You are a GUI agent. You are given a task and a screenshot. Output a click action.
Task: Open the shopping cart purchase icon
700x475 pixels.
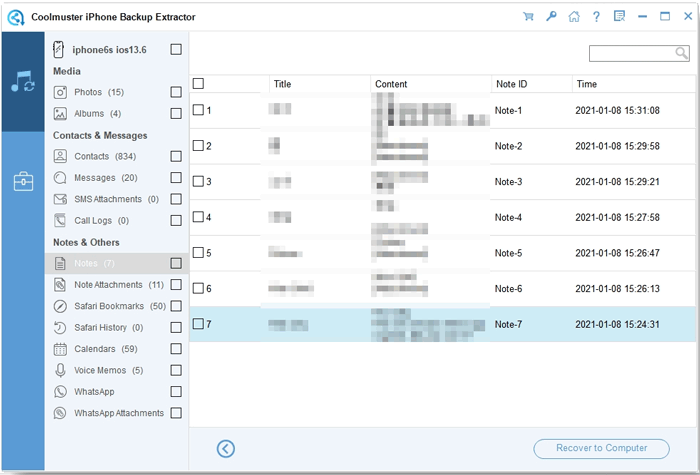tap(528, 17)
